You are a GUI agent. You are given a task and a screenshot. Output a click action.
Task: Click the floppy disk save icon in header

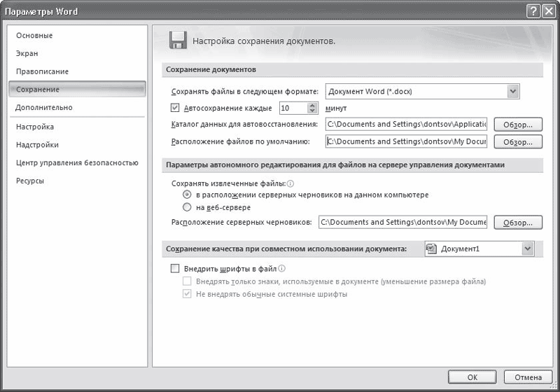[x=178, y=40]
